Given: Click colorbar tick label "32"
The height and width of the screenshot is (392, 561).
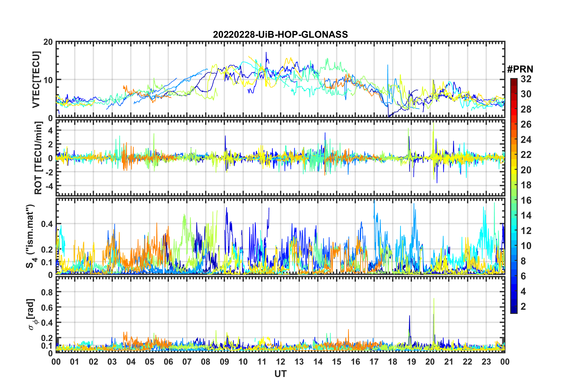Looking at the screenshot, I should 526,79.
